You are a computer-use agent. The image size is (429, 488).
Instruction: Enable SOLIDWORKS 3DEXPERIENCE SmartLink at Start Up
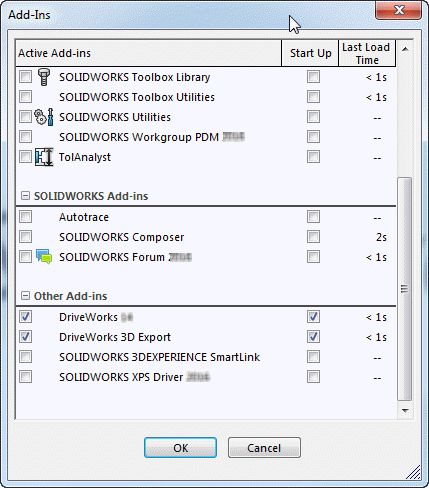point(313,357)
